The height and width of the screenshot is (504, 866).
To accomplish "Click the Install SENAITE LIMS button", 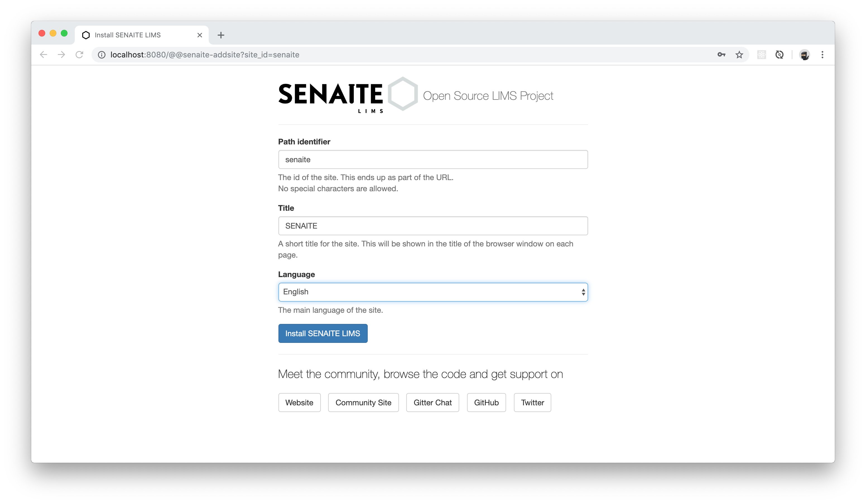I will [x=323, y=333].
